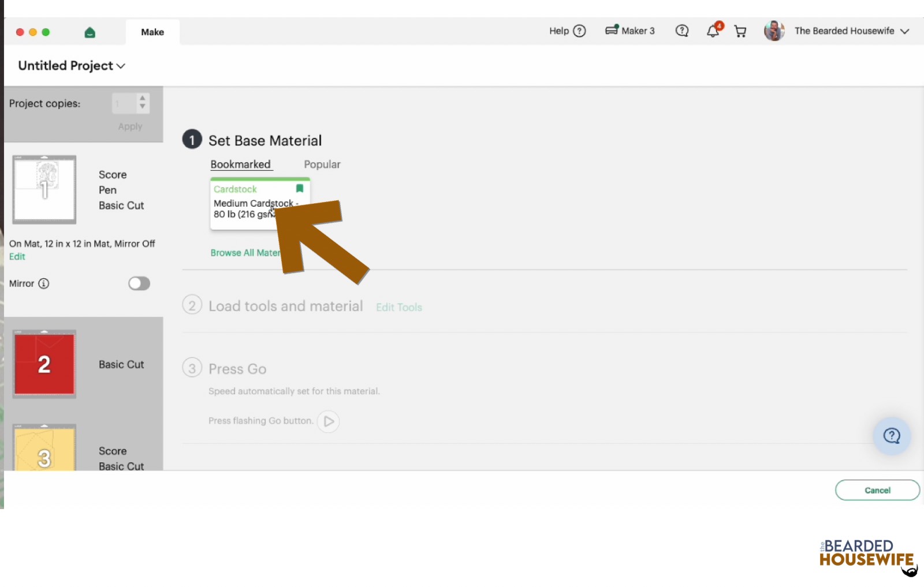Toggle the Mirror switch
This screenshot has width=924, height=587.
139,283
